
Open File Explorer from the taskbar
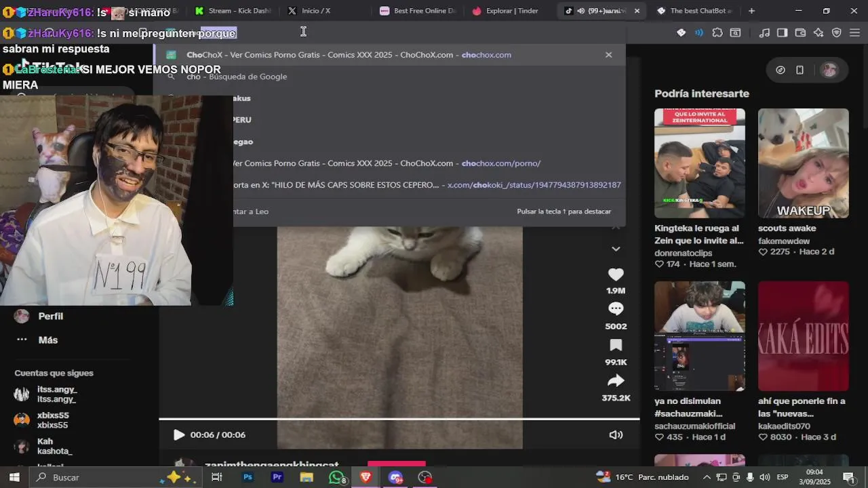pyautogui.click(x=307, y=477)
